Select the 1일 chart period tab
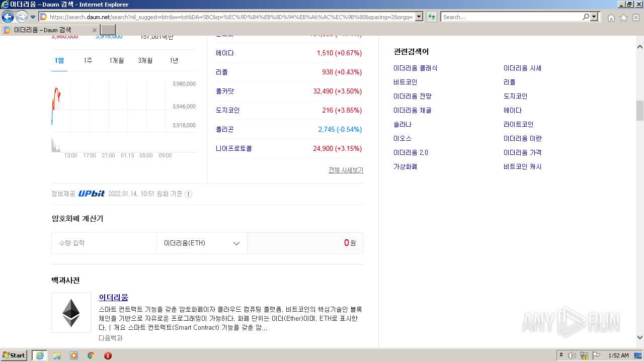 (x=59, y=60)
